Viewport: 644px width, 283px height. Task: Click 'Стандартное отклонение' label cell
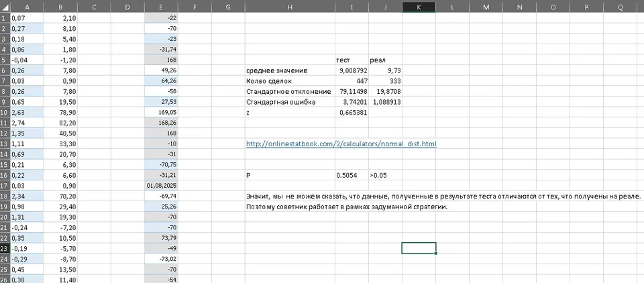click(290, 92)
